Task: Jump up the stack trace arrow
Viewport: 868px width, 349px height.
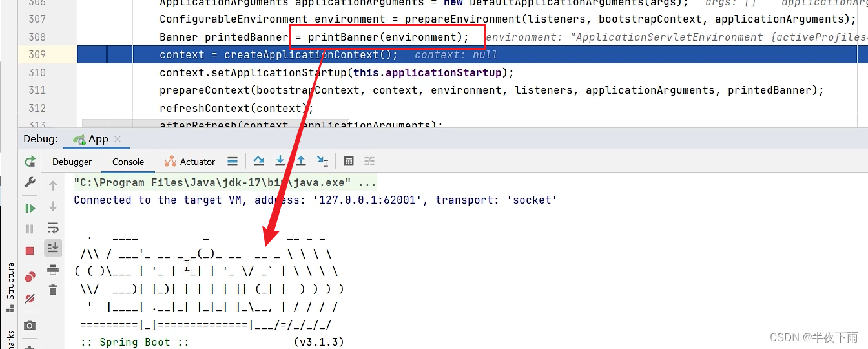Action: 53,185
